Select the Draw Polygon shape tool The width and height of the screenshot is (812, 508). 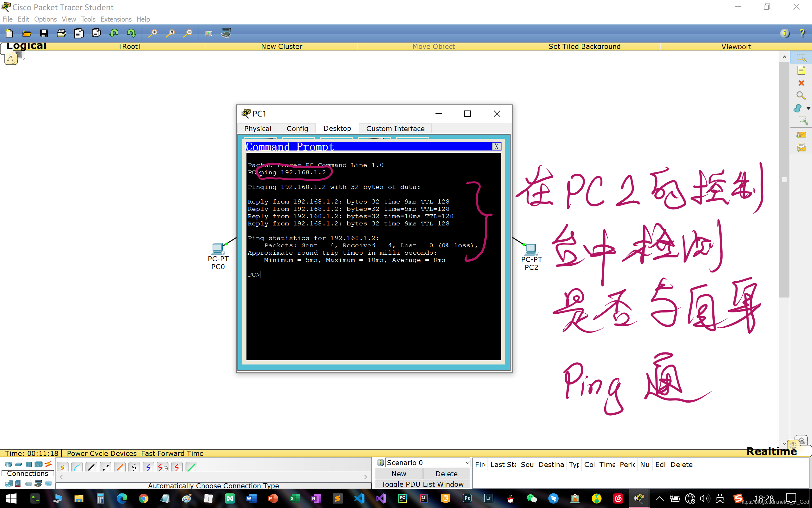pos(798,108)
